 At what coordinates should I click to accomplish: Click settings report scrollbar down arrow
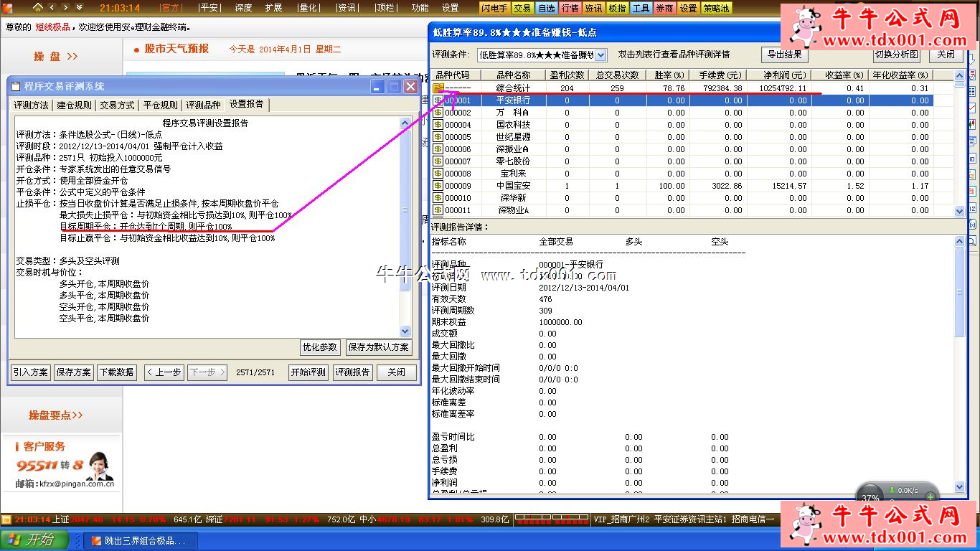point(405,331)
